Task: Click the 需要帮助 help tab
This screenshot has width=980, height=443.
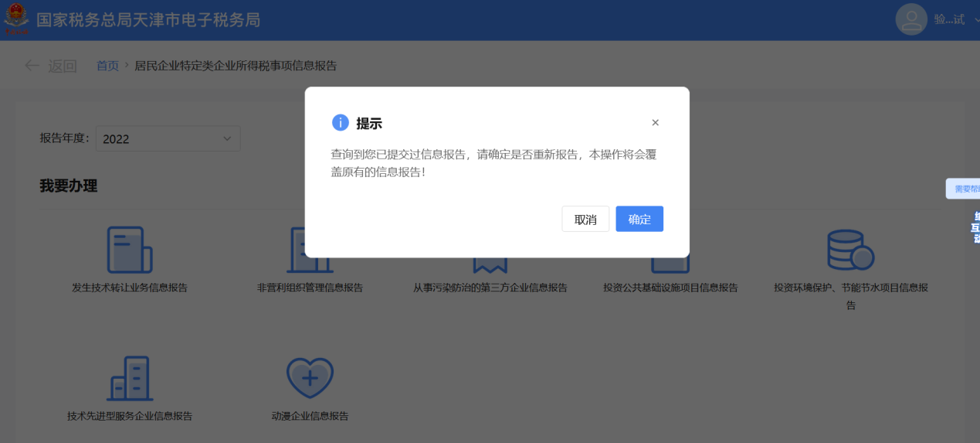Action: 964,189
